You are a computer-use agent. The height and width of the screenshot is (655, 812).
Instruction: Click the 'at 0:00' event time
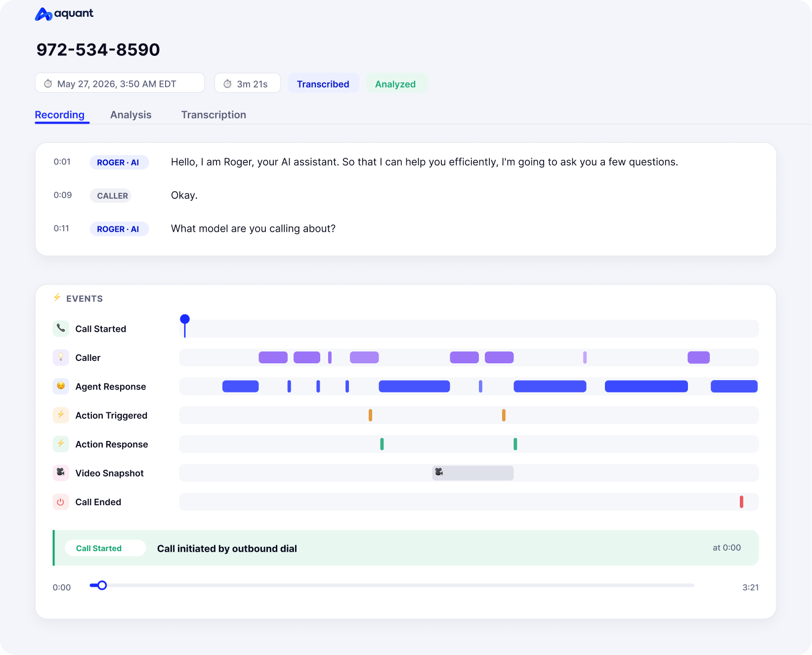coord(727,547)
